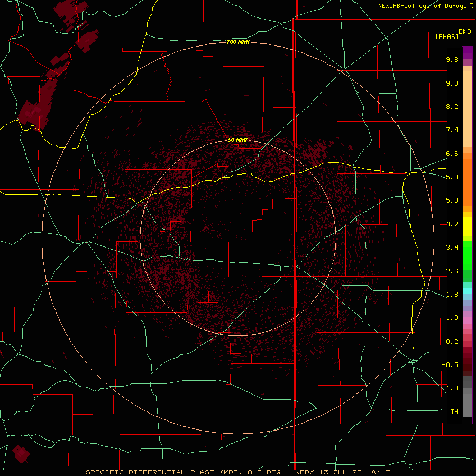This screenshot has width=476, height=476.
Task: Click the 9.8 value on color scale
Action: pos(452,59)
